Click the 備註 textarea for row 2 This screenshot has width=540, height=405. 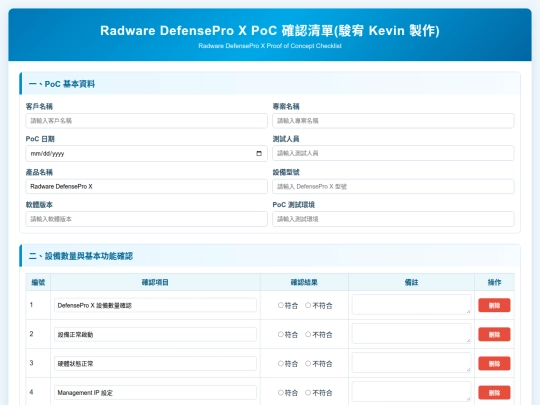pos(412,333)
